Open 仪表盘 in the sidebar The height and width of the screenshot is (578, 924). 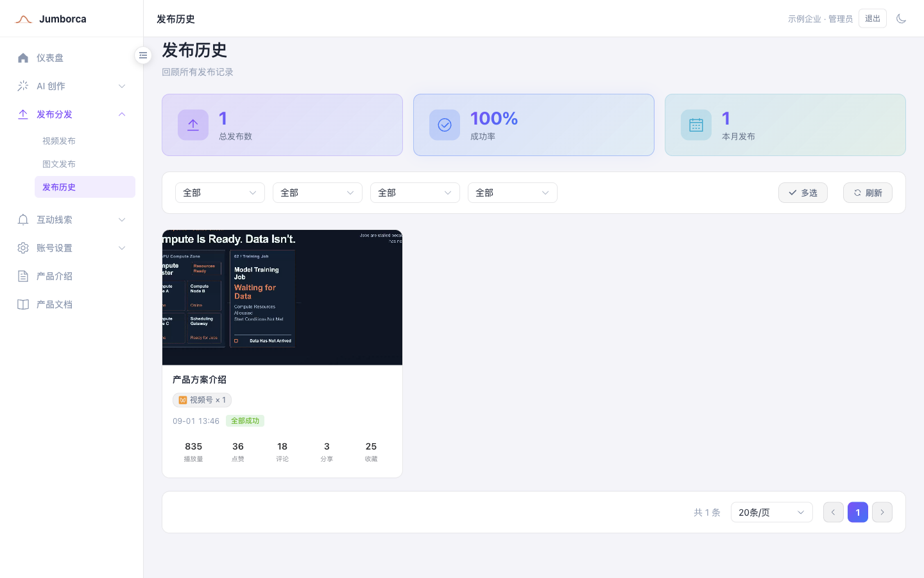pyautogui.click(x=72, y=58)
